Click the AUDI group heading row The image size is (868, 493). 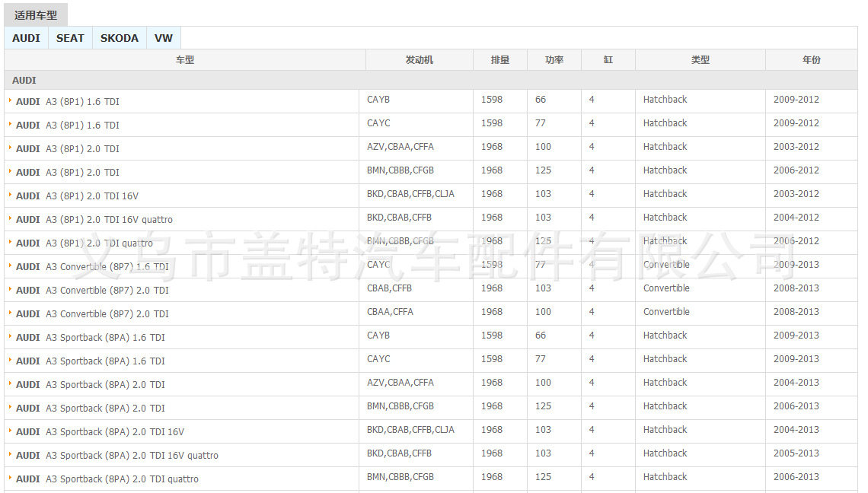pyautogui.click(x=431, y=80)
